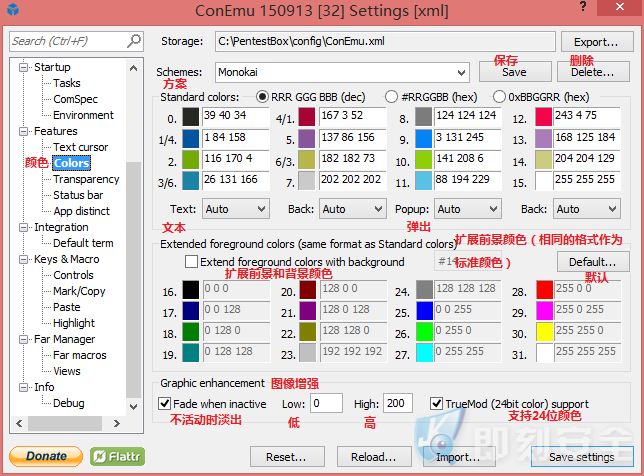Open App distinct settings page

(x=81, y=211)
